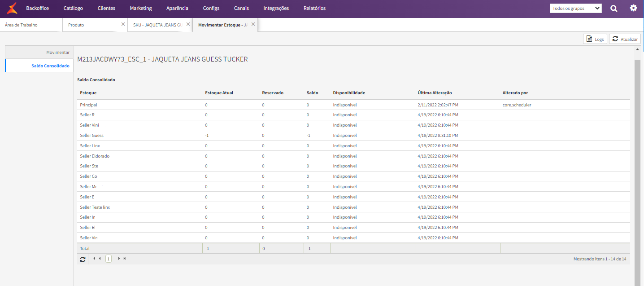Close the Movimentar Estoque tab

pyautogui.click(x=253, y=24)
